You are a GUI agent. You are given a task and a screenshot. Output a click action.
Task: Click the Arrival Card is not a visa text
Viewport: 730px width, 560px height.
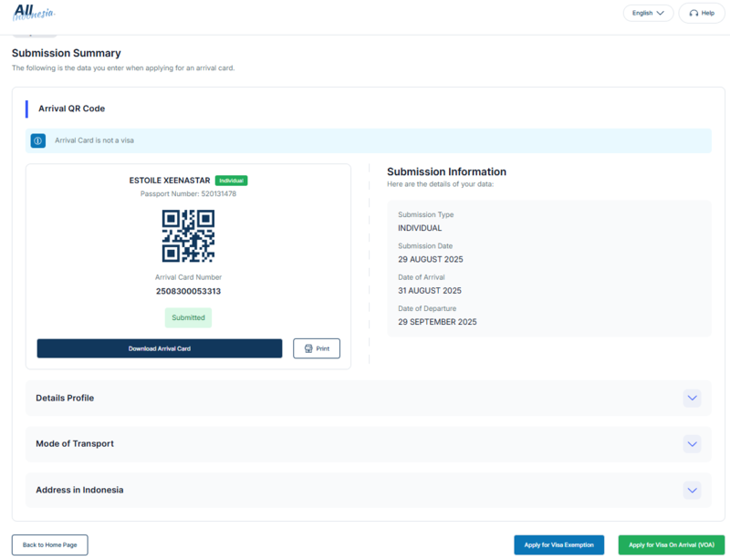click(94, 140)
